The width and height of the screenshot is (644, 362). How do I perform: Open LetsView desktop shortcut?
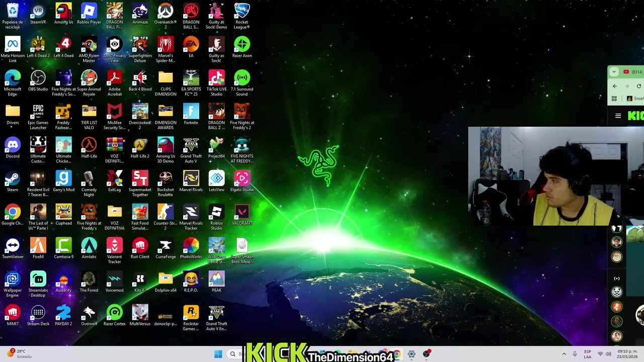216,181
